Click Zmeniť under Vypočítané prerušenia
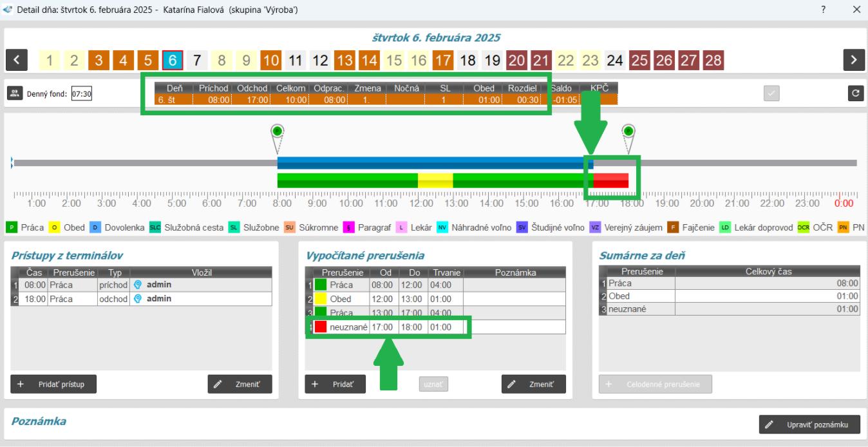Image resolution: width=868 pixels, height=447 pixels. pyautogui.click(x=534, y=384)
